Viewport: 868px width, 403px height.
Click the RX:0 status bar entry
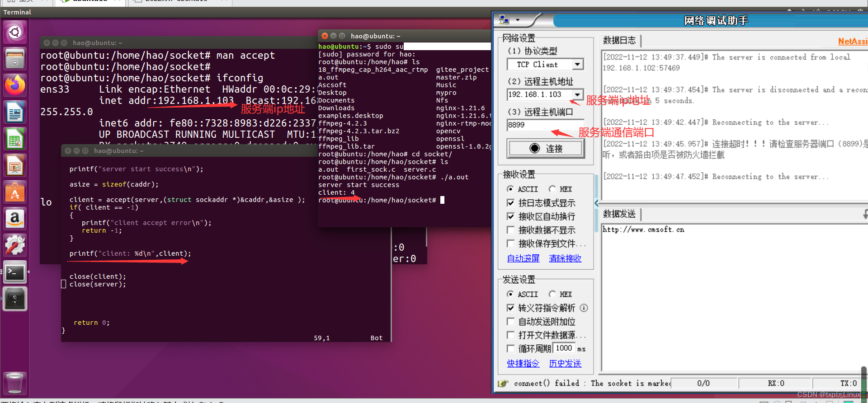pyautogui.click(x=776, y=384)
